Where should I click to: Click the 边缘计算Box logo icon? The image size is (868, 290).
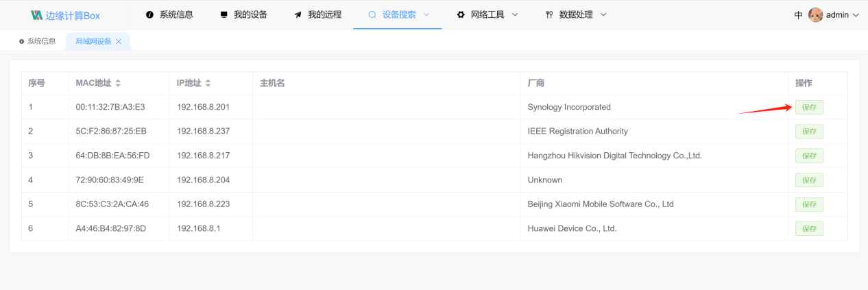pos(37,15)
